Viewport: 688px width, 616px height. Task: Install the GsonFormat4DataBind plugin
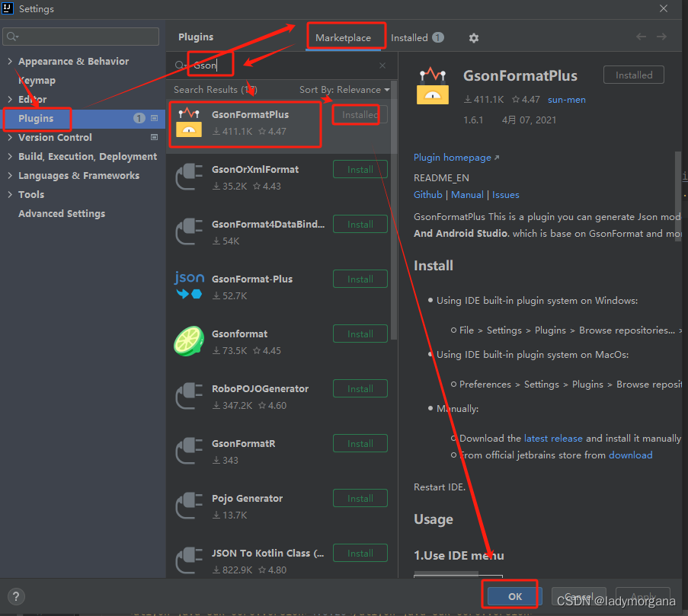pyautogui.click(x=360, y=224)
